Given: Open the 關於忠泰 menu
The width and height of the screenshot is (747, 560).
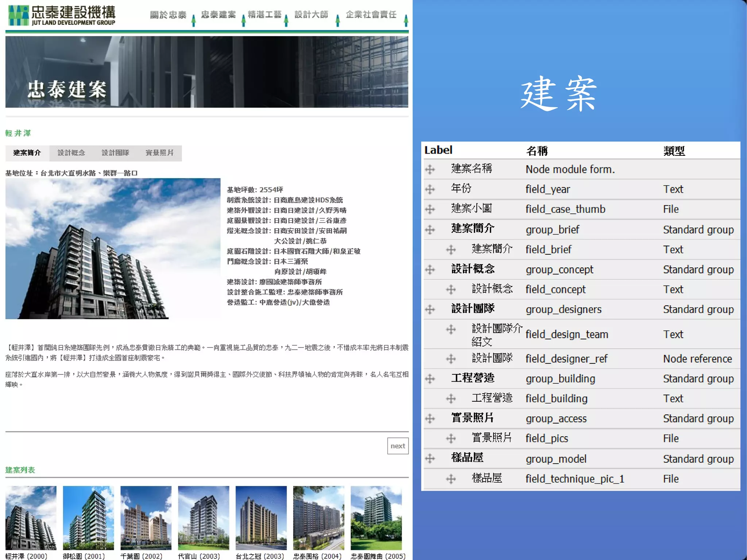Looking at the screenshot, I should point(168,15).
